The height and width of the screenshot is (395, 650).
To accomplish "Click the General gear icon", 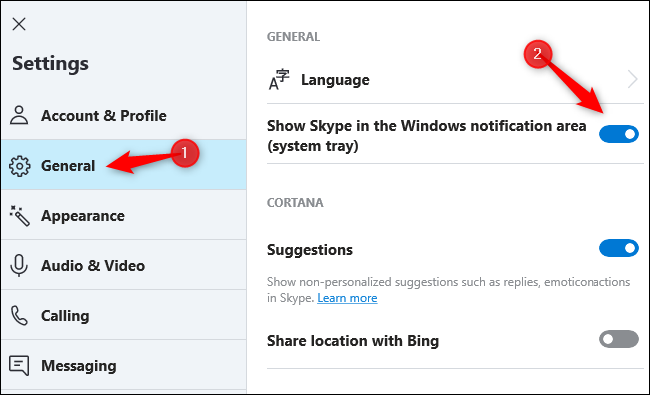I will click(19, 166).
